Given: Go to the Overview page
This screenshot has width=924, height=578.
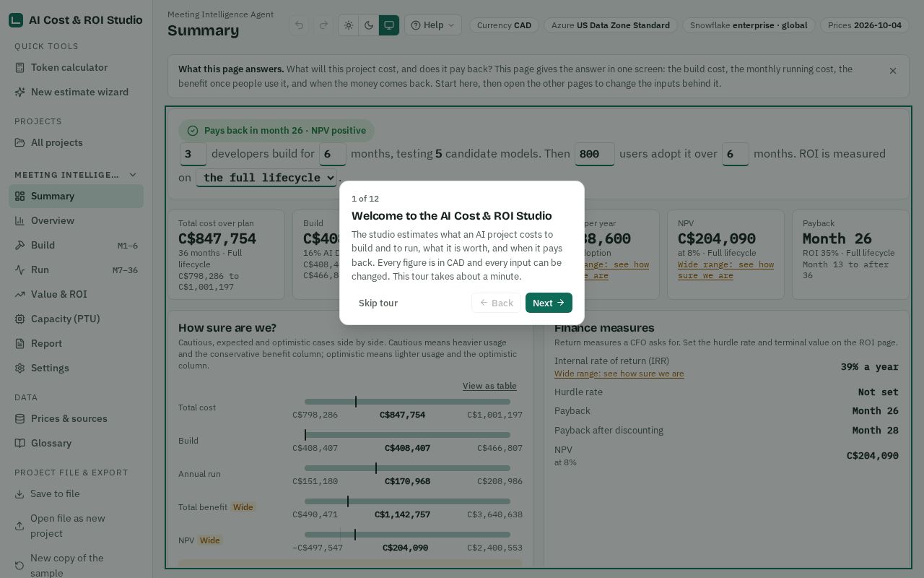Looking at the screenshot, I should pyautogui.click(x=76, y=220).
